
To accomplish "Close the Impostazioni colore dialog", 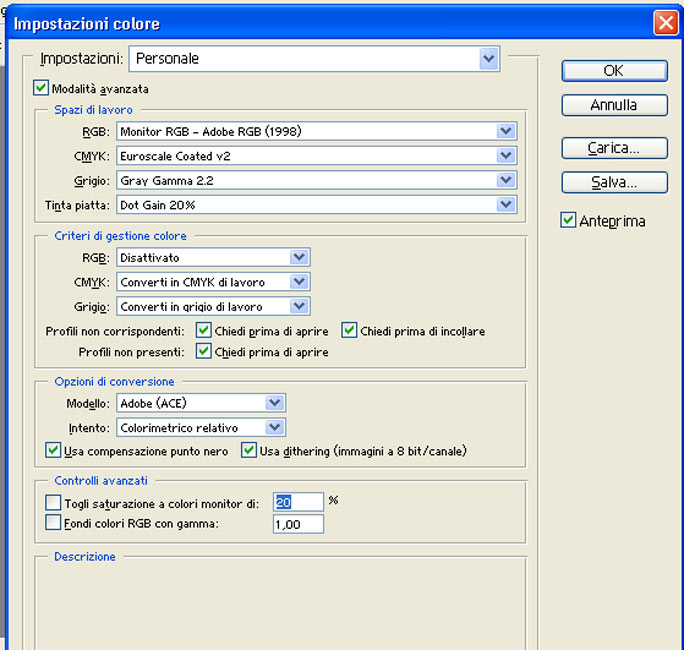I will point(666,23).
